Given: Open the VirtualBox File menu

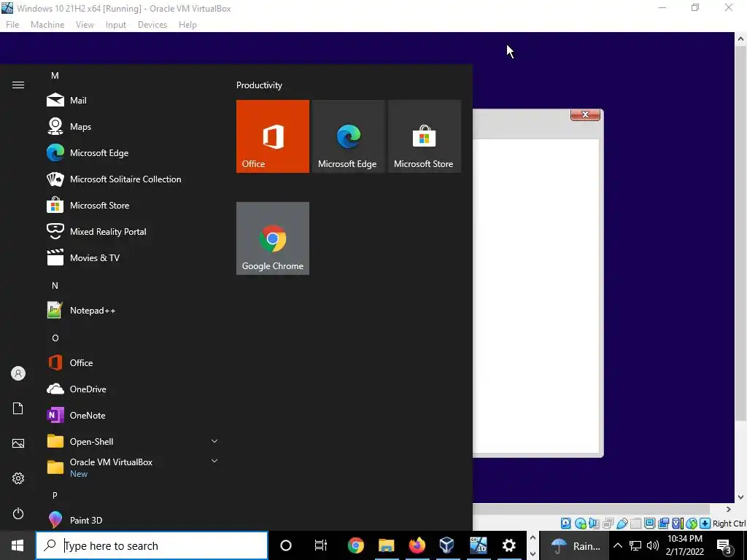Looking at the screenshot, I should pos(12,25).
